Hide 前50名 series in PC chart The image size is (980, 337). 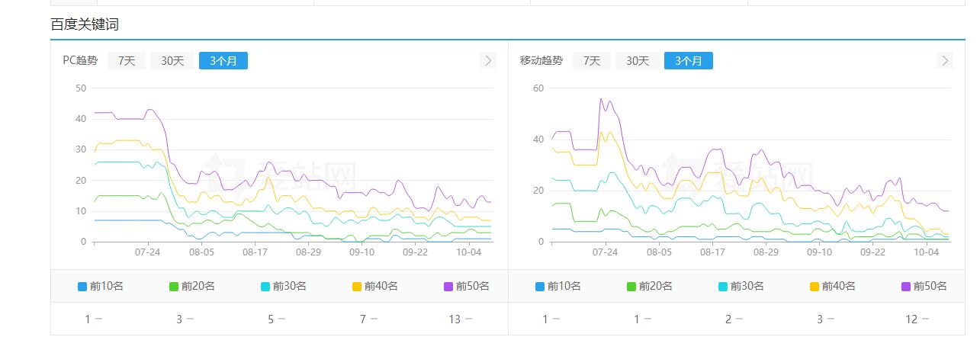[467, 286]
